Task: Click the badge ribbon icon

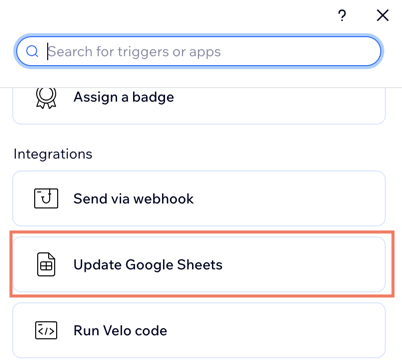Action: pos(46,97)
